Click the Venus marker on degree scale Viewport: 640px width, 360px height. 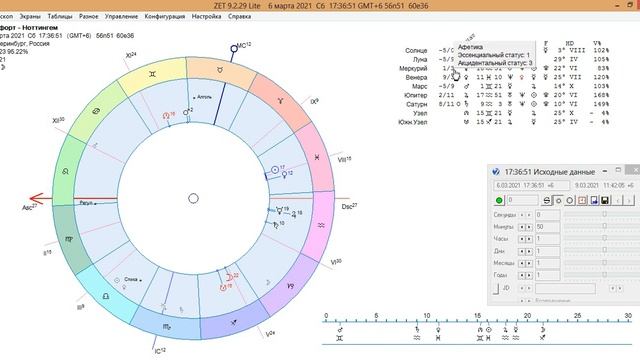438,330
